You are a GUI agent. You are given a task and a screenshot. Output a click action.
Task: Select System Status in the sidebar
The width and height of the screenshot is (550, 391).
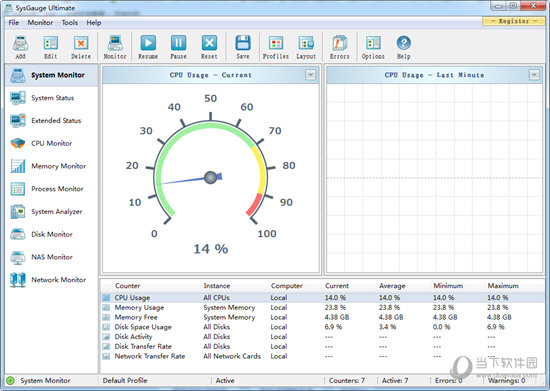(52, 98)
